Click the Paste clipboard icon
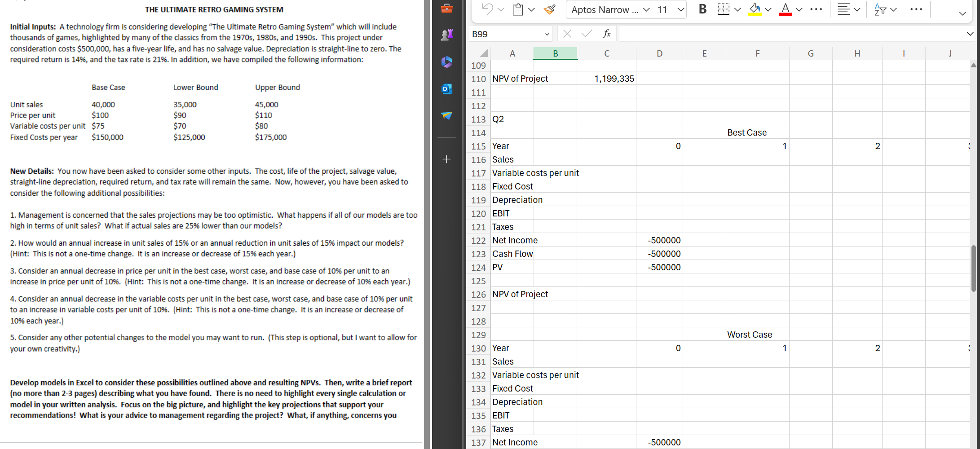Screen dimensions: 980x449 [x=518, y=9]
